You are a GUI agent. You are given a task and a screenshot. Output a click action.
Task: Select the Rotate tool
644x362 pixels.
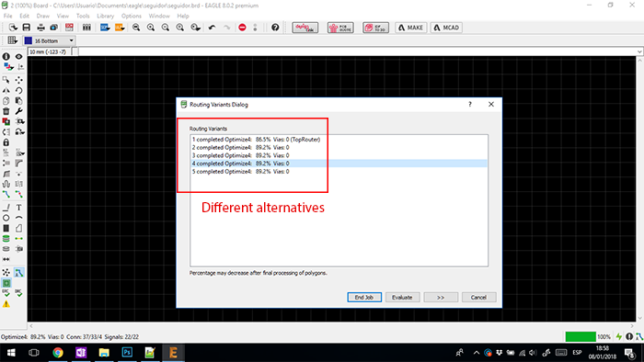pos(19,90)
